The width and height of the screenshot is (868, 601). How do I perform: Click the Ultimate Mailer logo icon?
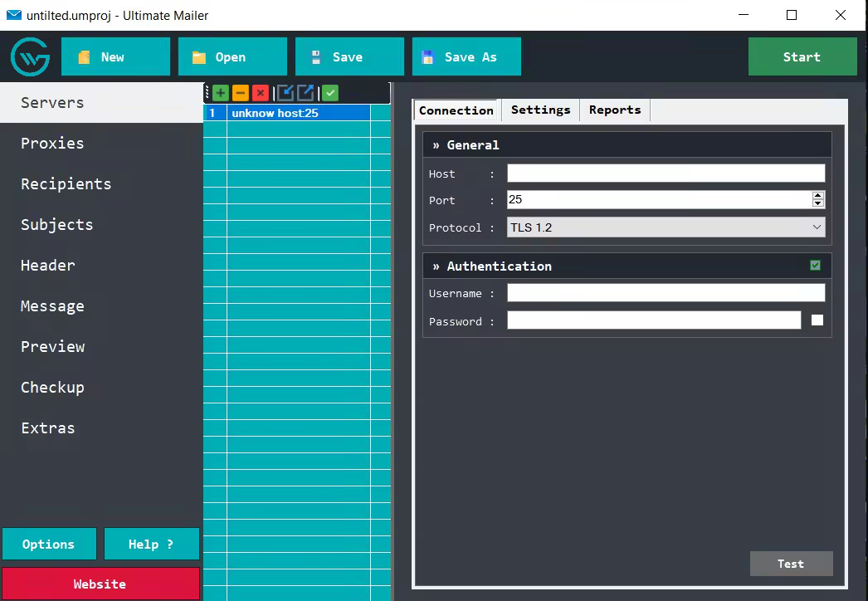click(x=29, y=56)
